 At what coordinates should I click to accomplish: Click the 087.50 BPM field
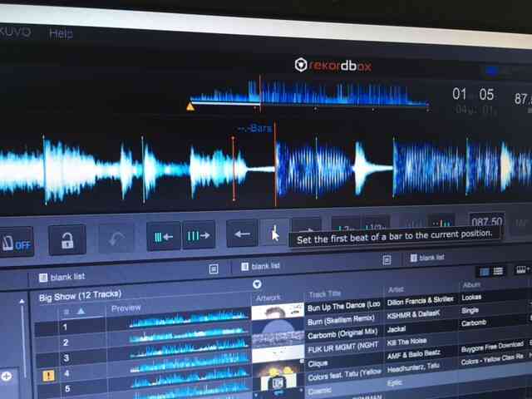point(486,222)
